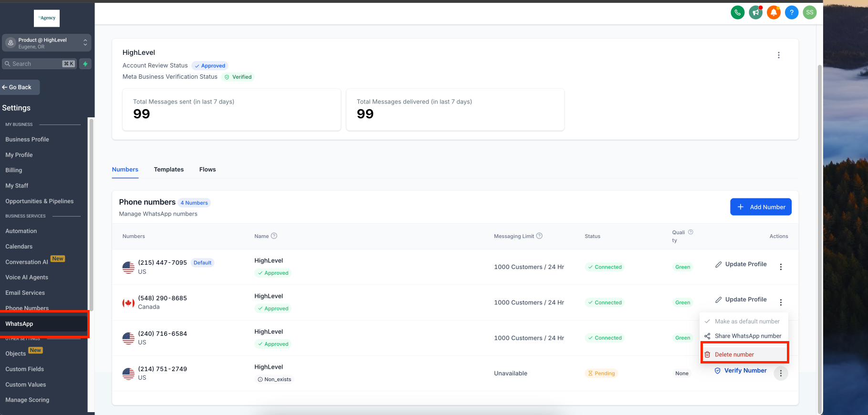
Task: Open three-dot menu for (214) 751-2749
Action: tap(781, 373)
